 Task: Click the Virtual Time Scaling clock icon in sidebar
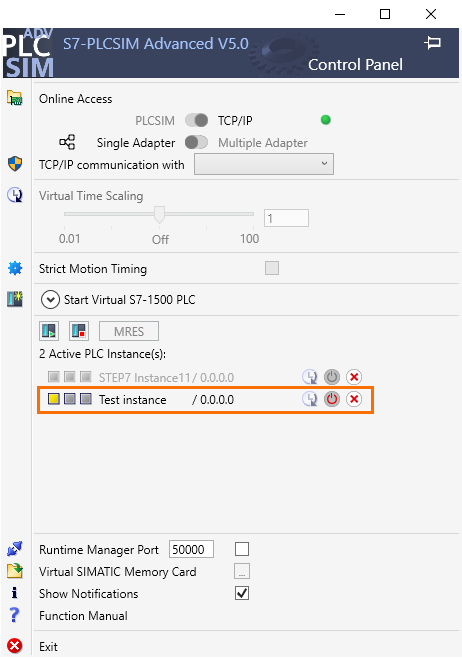click(15, 195)
